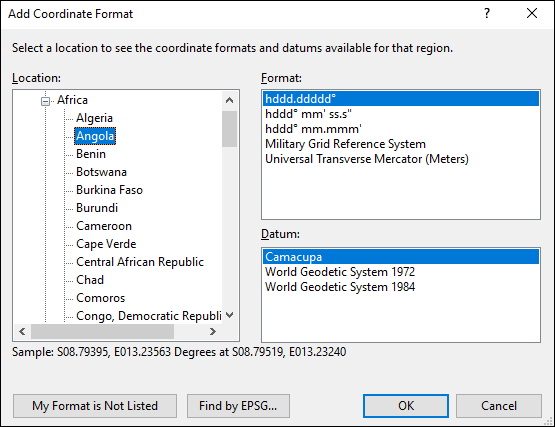Viewport: 555px width, 427px height.
Task: Select the Camacupa datum
Action: coord(401,257)
